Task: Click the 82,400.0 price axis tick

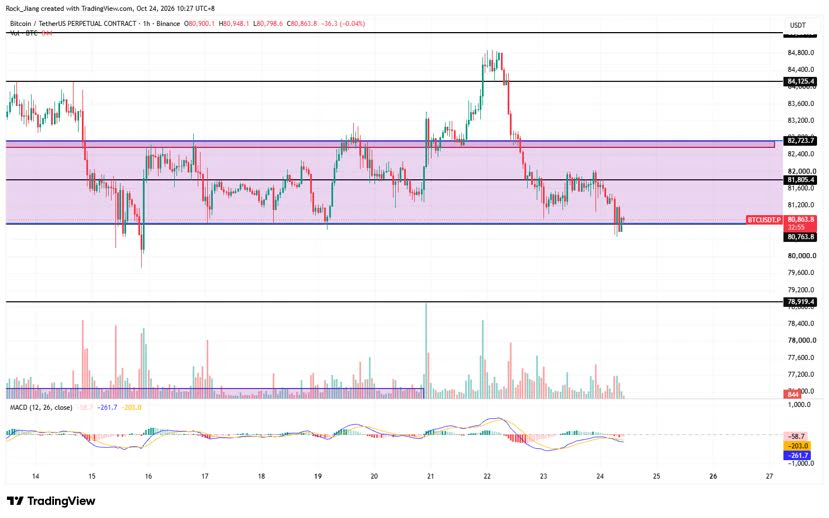Action: 801,154
